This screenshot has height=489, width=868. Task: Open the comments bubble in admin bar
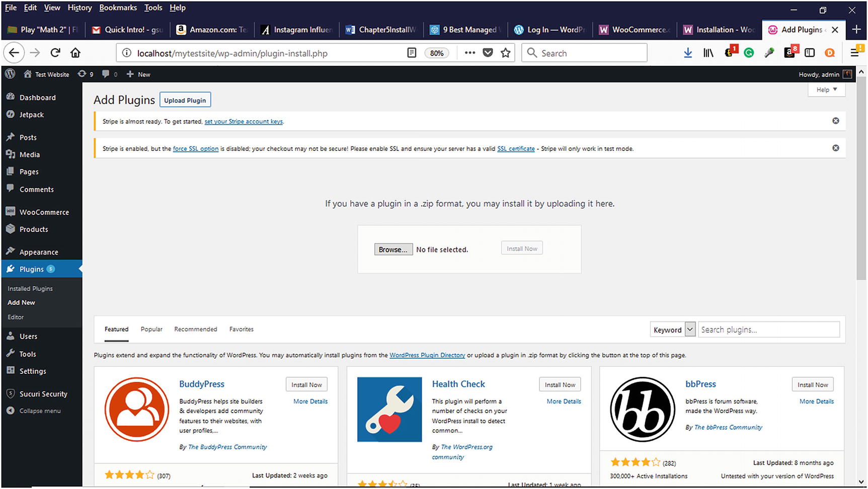(x=109, y=74)
